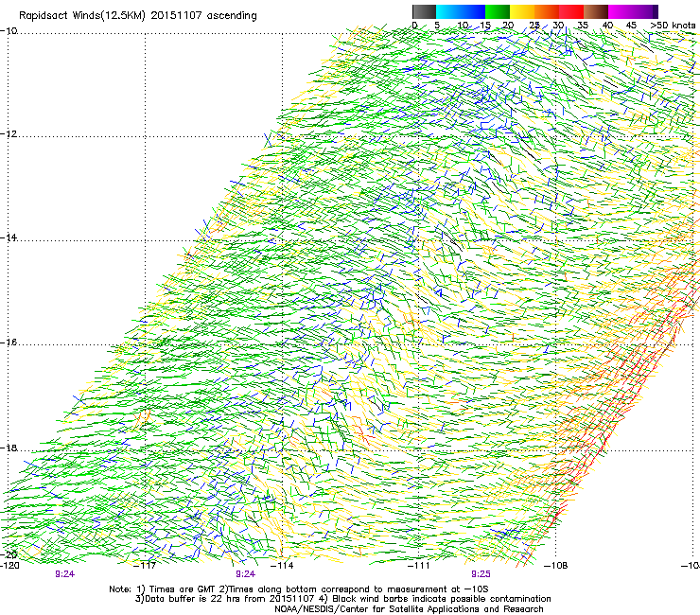Click the '-108' longitude axis label
The width and height of the screenshot is (700, 615).
(556, 566)
